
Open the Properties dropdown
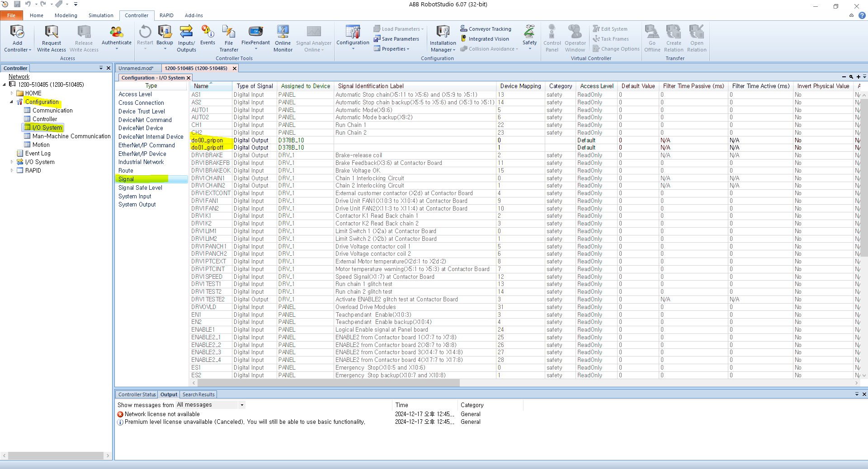(x=392, y=49)
